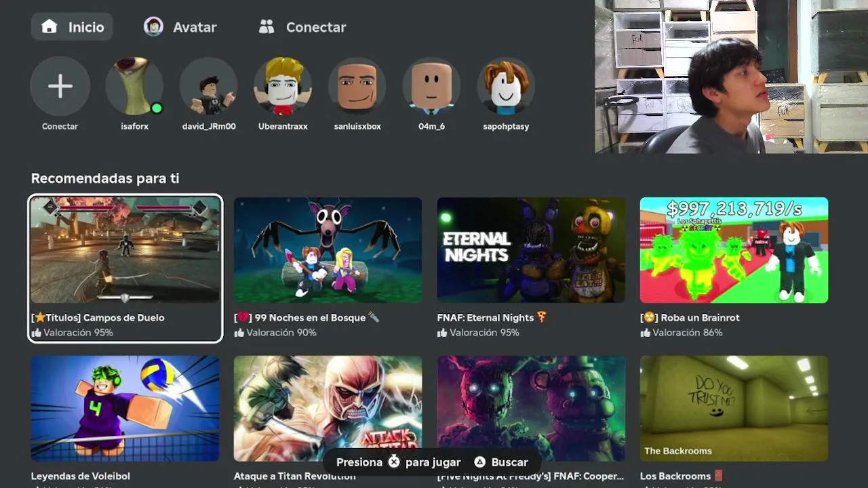Click the Buscar search label

509,462
